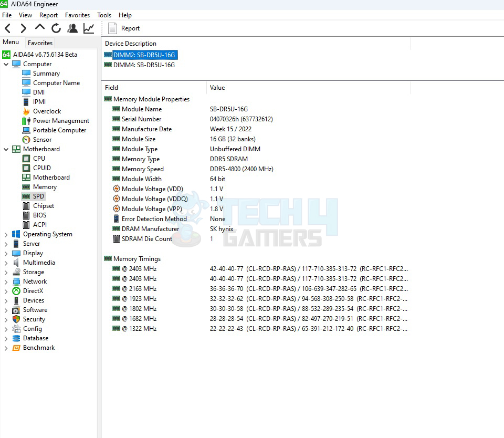This screenshot has height=438, width=504.
Task: Expand the Multimedia tree node
Action: pyautogui.click(x=6, y=263)
